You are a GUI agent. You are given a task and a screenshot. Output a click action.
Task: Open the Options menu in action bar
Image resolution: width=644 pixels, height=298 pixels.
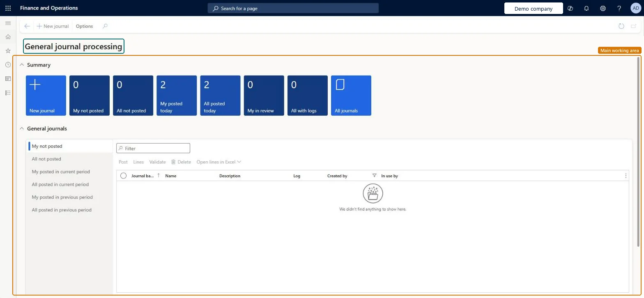84,26
